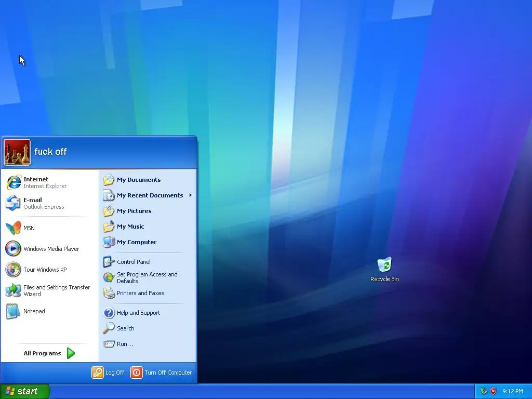The image size is (532, 399).
Task: Launch MSN butterfly icon
Action: tap(13, 228)
